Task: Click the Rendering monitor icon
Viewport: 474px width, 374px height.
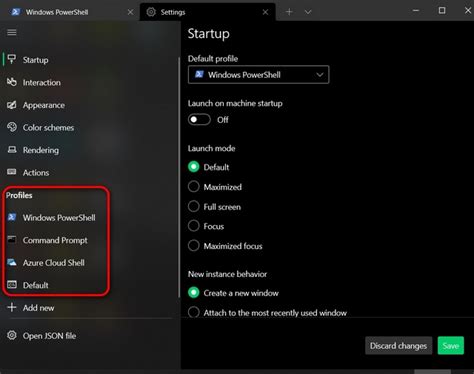Action: 12,150
